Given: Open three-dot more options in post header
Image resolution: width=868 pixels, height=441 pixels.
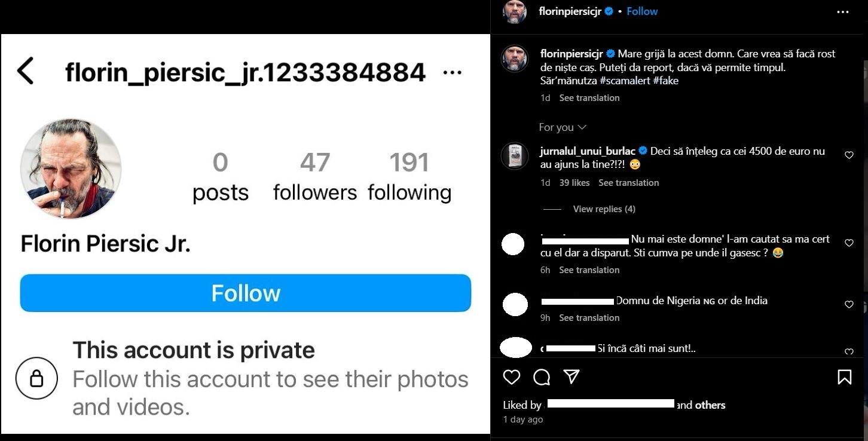Looking at the screenshot, I should tap(843, 12).
